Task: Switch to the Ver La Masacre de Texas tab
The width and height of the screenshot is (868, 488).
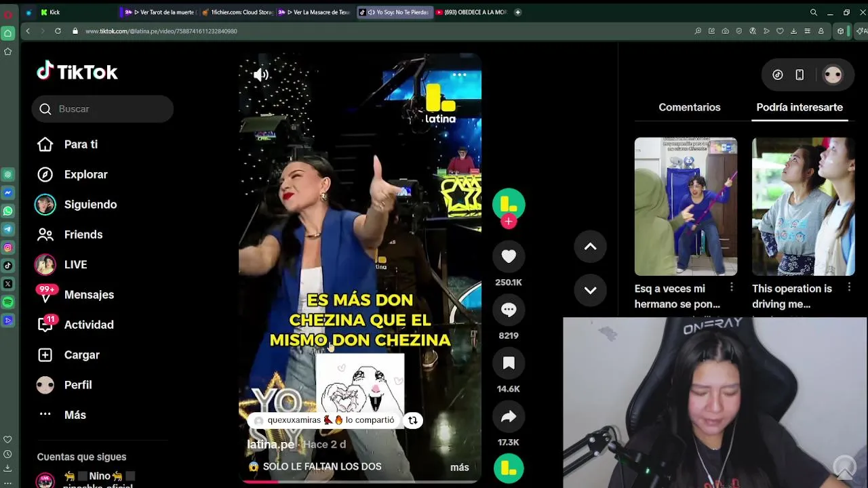Action: coord(315,12)
